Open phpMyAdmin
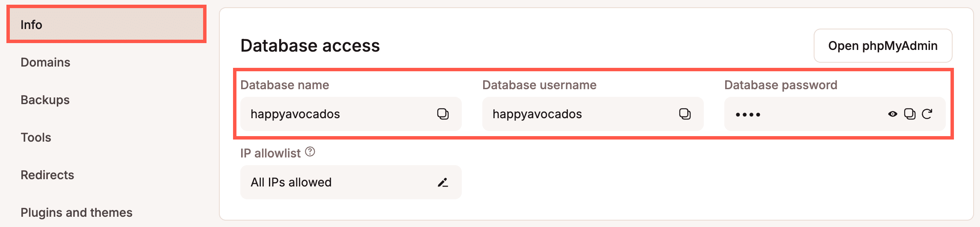 883,46
